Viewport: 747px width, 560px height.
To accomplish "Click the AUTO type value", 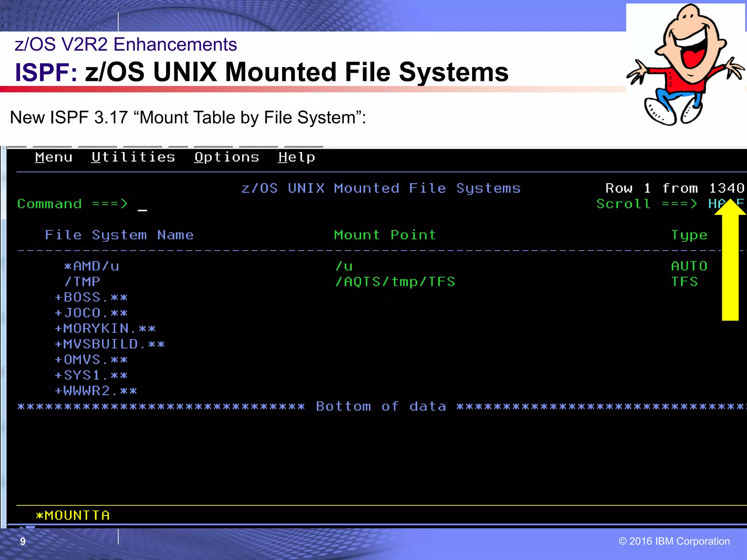I will click(689, 266).
